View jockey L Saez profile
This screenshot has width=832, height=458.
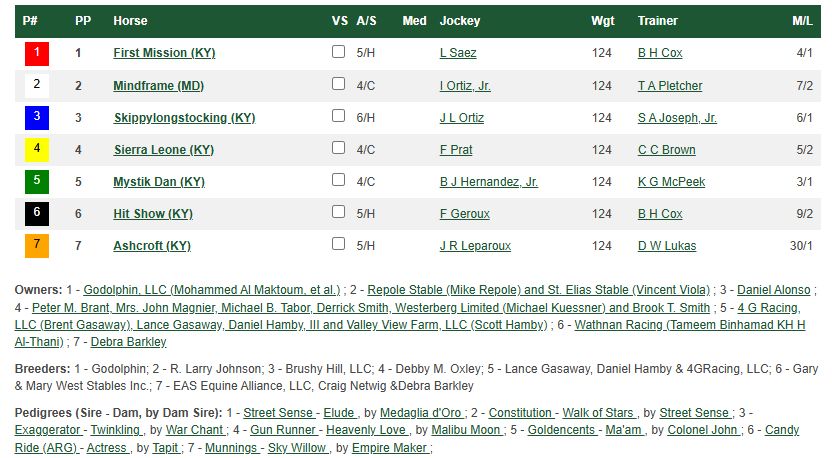click(x=458, y=53)
